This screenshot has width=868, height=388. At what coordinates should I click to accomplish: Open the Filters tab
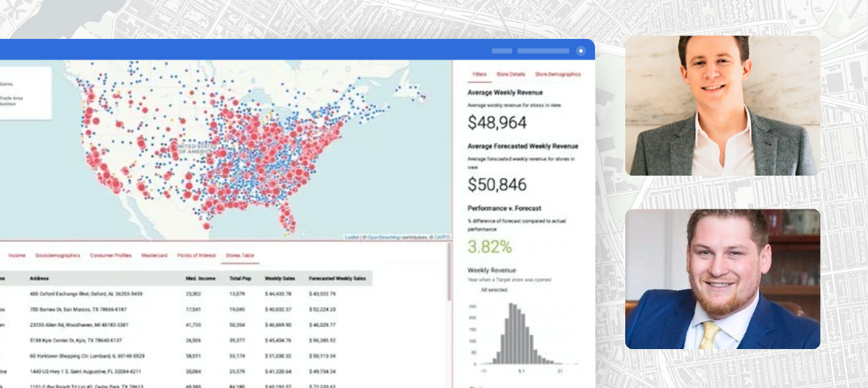pyautogui.click(x=480, y=74)
